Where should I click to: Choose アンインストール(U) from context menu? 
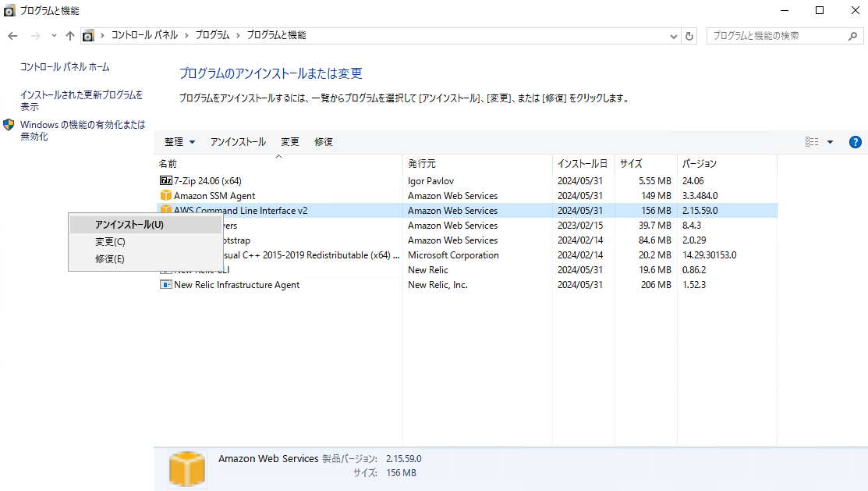tap(146, 225)
